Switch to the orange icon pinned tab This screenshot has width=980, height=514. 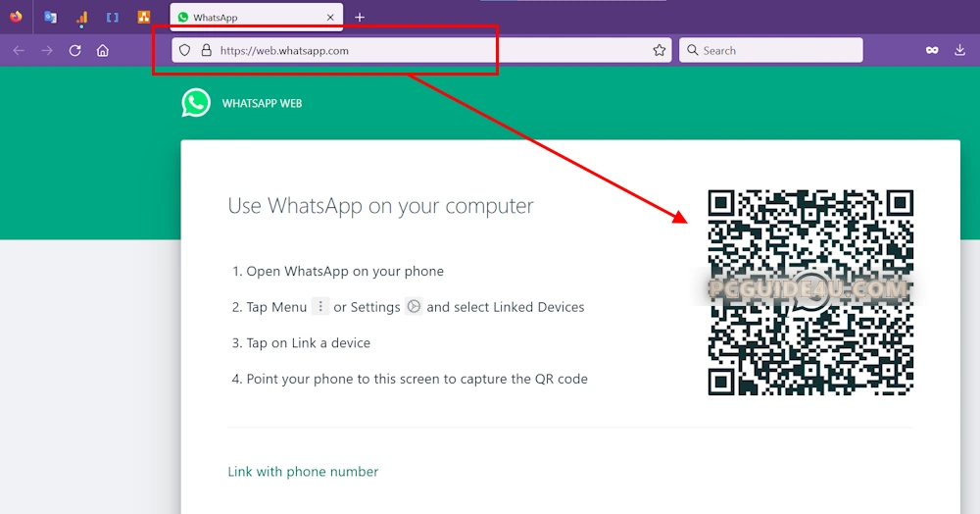point(144,17)
